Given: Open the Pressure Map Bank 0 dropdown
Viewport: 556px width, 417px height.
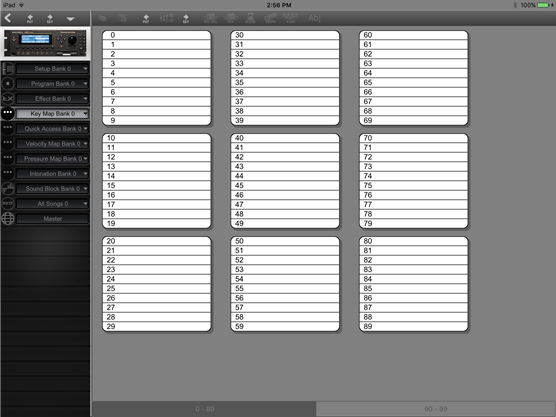Looking at the screenshot, I should [x=52, y=159].
